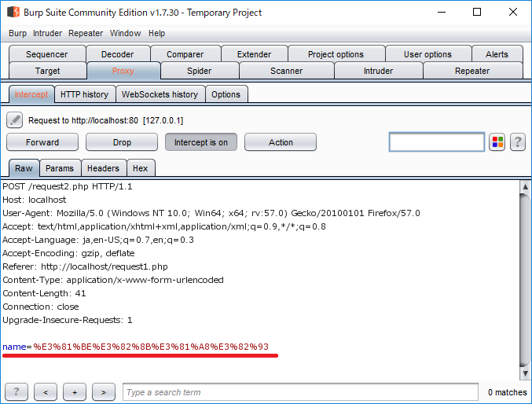Click the 0 matches search counter
Screen dimensions: 532x404
click(507, 392)
